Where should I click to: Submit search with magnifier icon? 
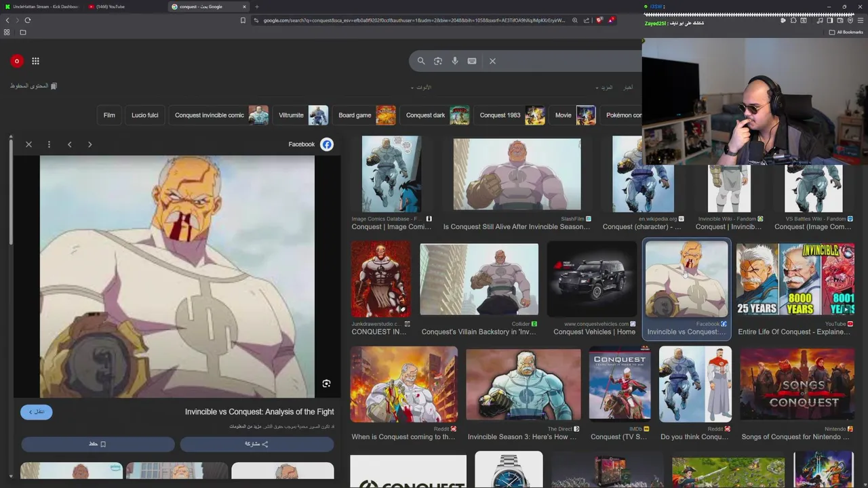[x=421, y=61]
